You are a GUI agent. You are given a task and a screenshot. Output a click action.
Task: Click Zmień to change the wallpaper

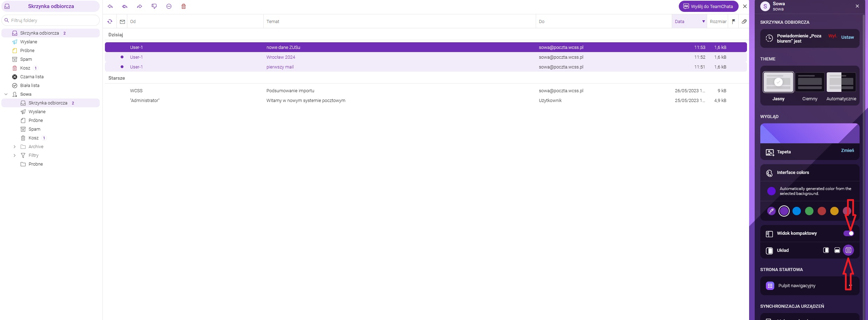pyautogui.click(x=847, y=151)
